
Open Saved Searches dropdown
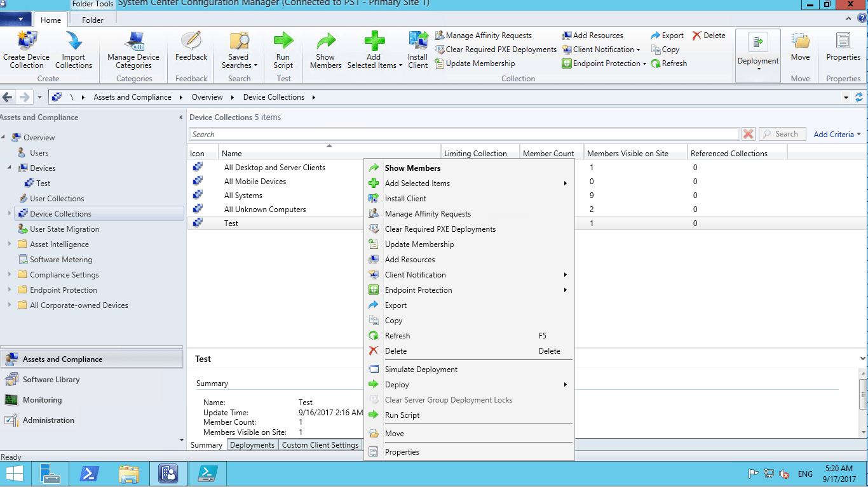[x=239, y=50]
